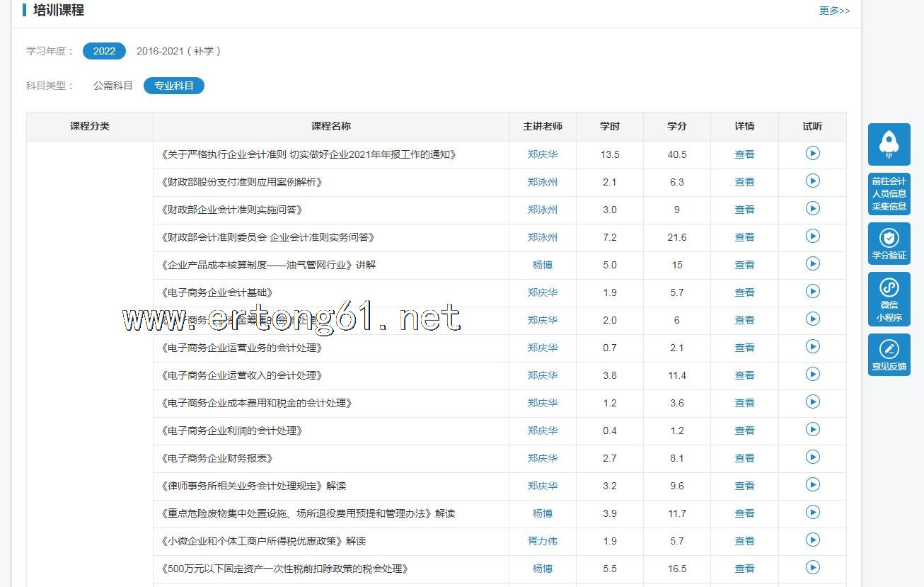Play trial for 《财政部企业会计准则实施问答》
This screenshot has height=587, width=924.
pyautogui.click(x=812, y=209)
